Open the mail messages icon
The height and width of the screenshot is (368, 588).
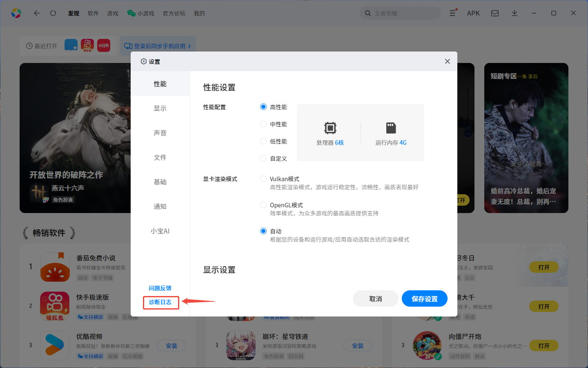495,13
